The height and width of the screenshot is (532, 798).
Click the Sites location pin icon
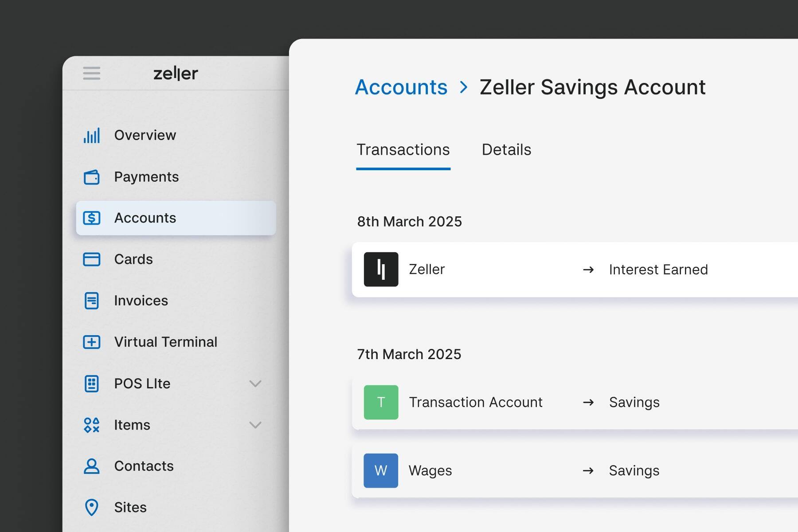coord(92,507)
